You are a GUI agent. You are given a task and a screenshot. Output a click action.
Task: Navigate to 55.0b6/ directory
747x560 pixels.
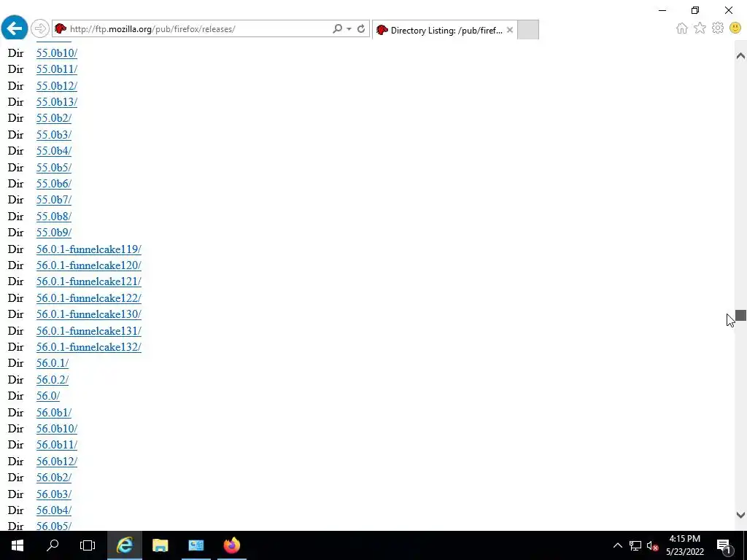point(54,184)
